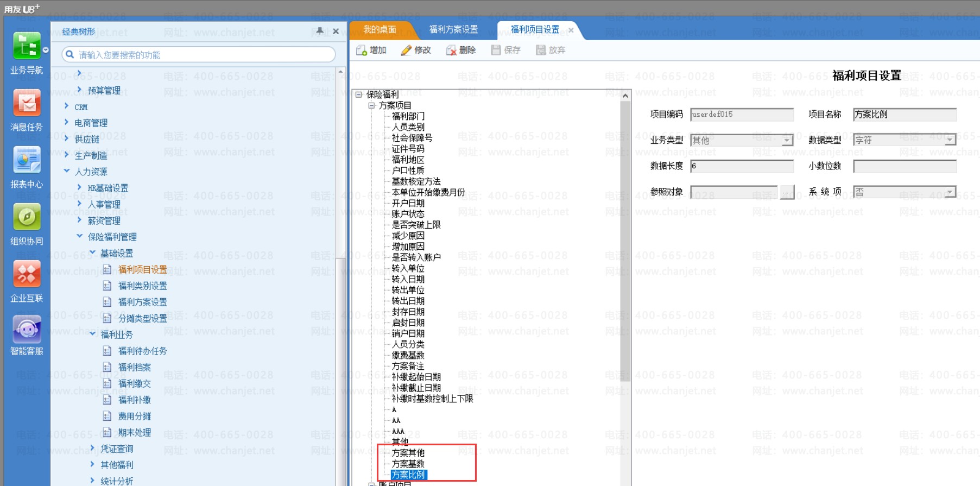Open the 业务类型 dropdown
Screen dimensions: 980x486
click(787, 141)
